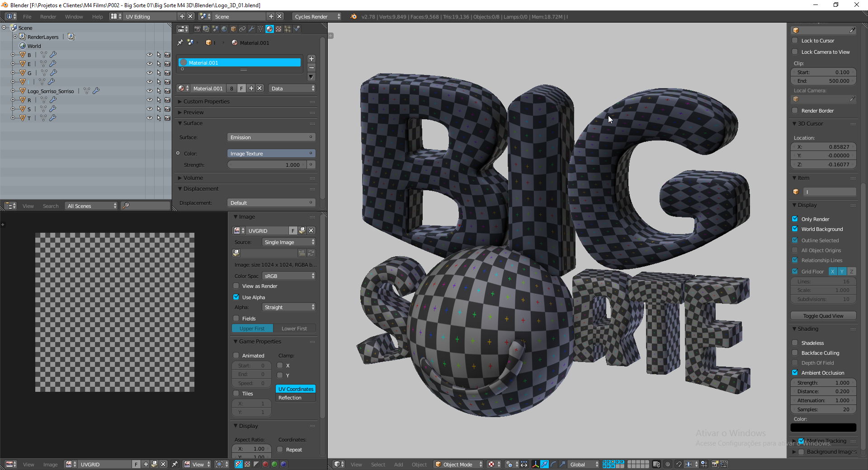This screenshot has width=868, height=470.
Task: Show green channel in UV editor
Action: 274,464
